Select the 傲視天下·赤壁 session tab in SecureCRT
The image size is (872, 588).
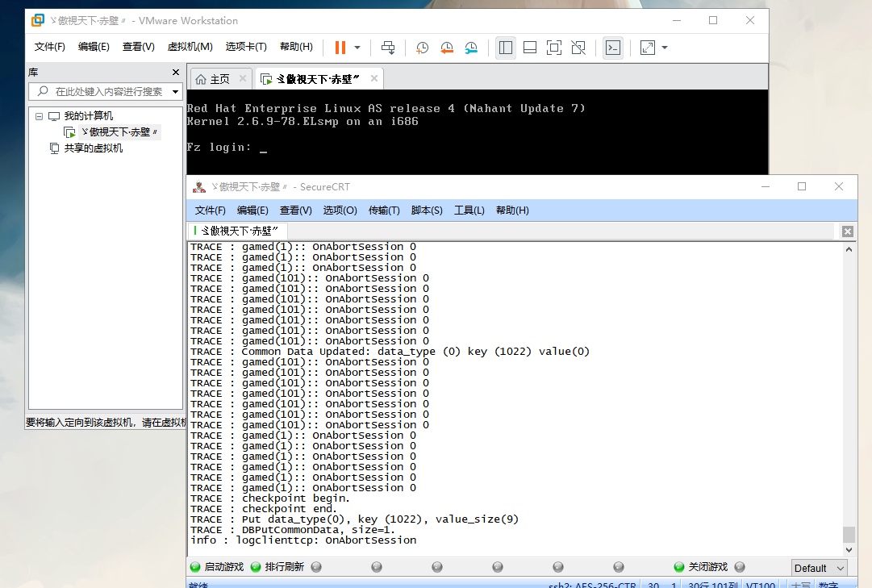click(237, 231)
